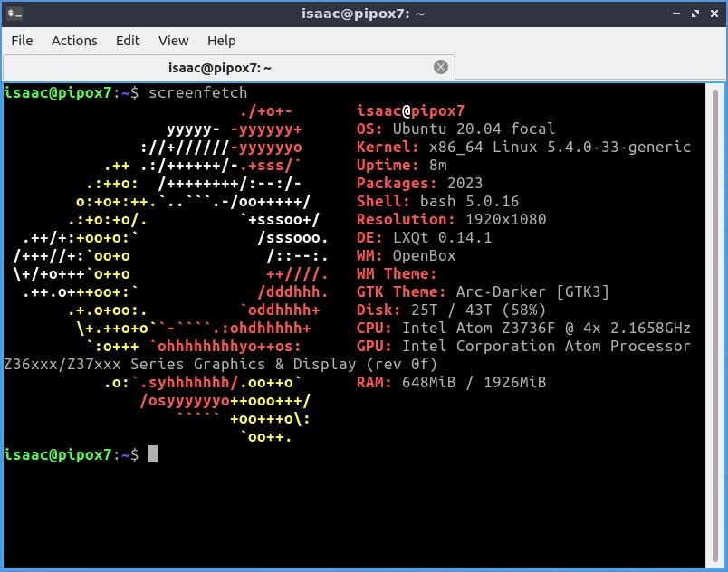The image size is (728, 572).
Task: Click the GPU line Intel Corporation Atom Processor
Action: click(x=523, y=346)
